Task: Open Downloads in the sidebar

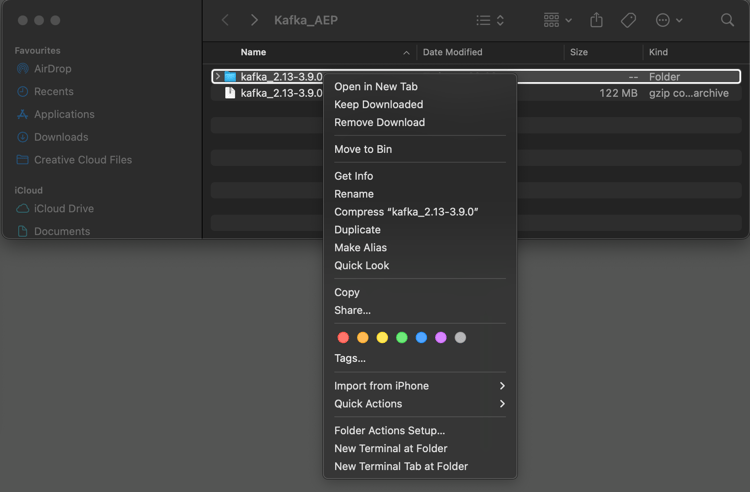Action: [x=53, y=137]
